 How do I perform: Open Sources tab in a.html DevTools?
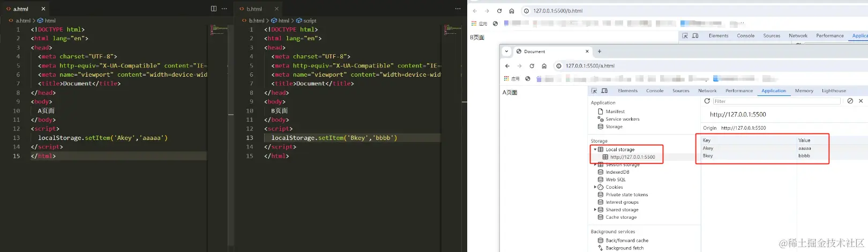tap(681, 91)
